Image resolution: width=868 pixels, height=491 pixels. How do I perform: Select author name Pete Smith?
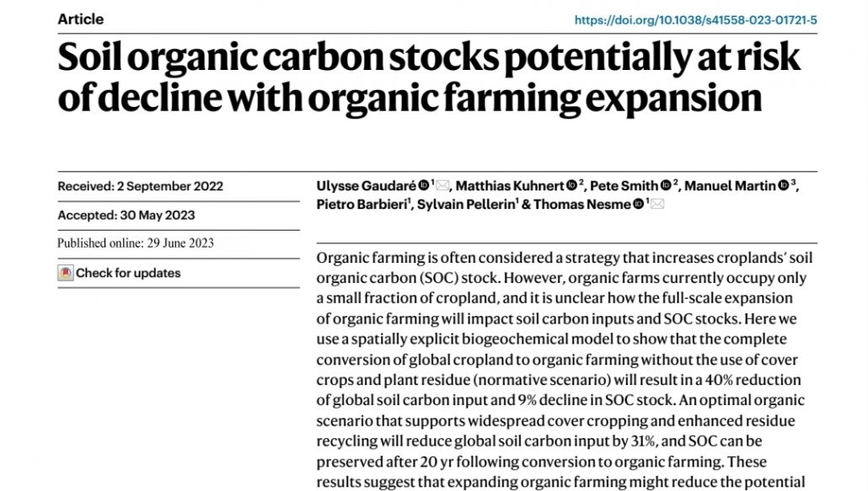[624, 186]
